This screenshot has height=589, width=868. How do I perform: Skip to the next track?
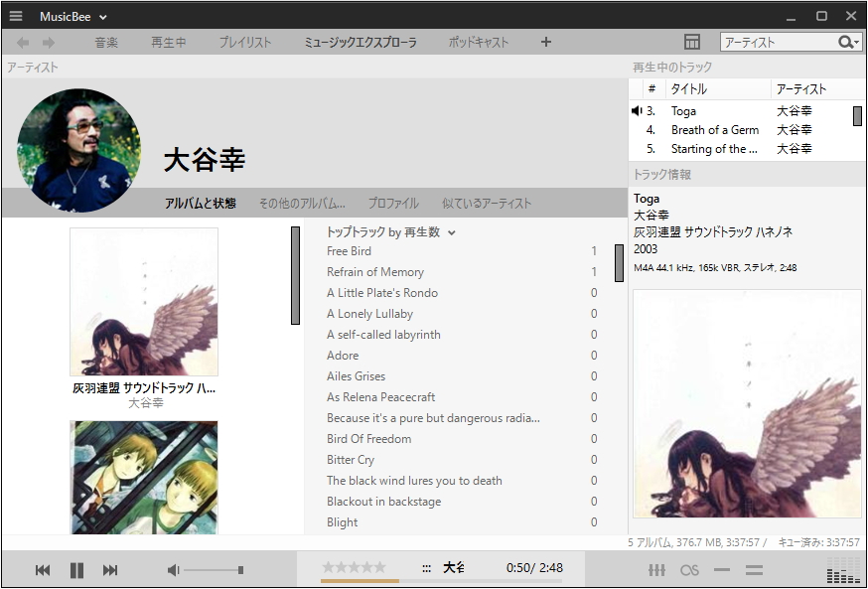110,570
